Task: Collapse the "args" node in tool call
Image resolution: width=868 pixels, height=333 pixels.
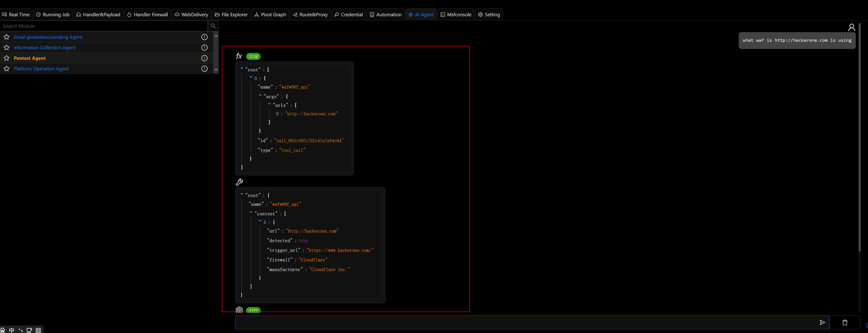Action: pyautogui.click(x=260, y=95)
